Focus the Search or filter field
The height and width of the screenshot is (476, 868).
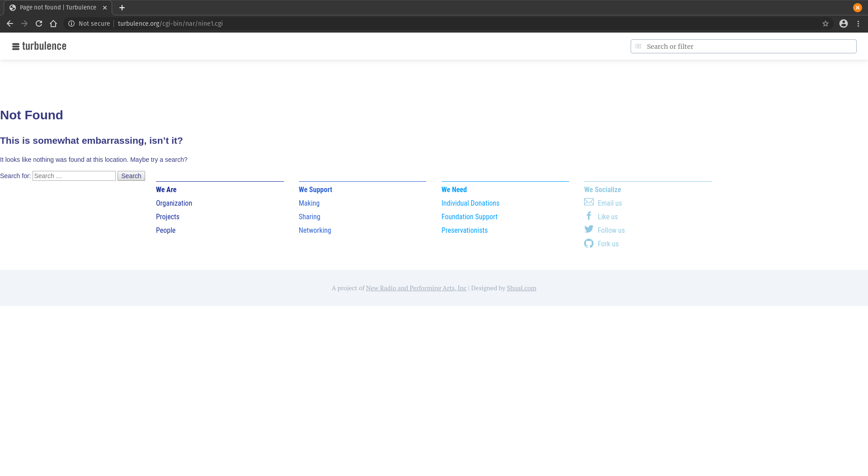point(743,46)
